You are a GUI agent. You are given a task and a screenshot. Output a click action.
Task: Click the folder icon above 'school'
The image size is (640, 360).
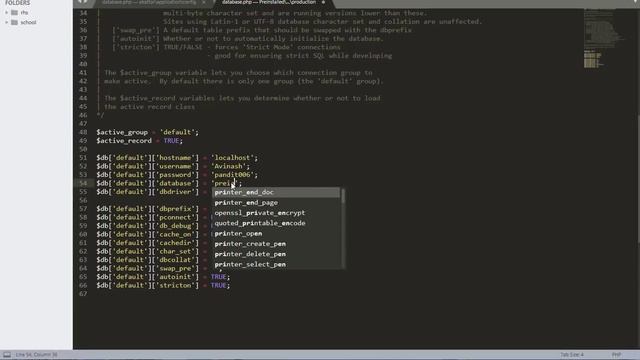coord(15,13)
